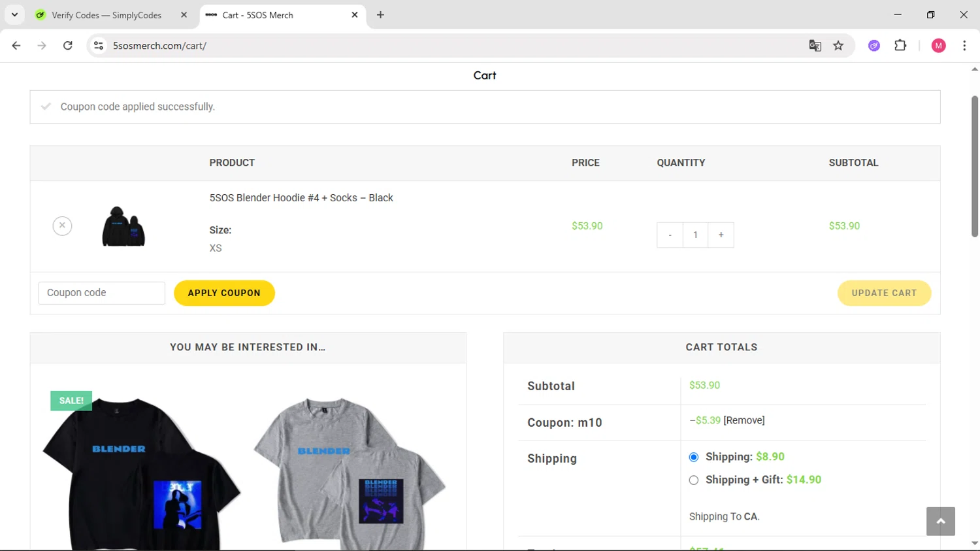
Task: Click the Update Cart button
Action: [884, 293]
